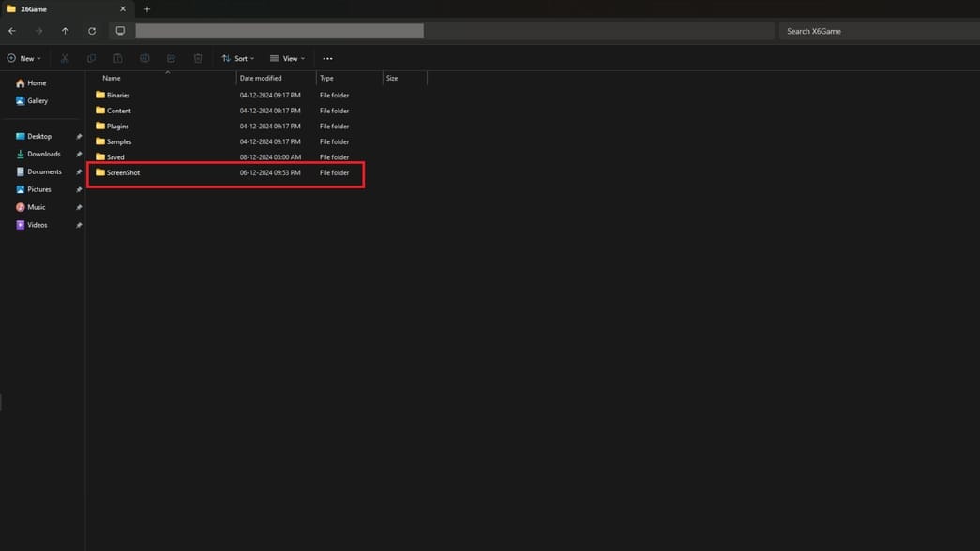Open Pictures in the sidebar
Screen dimensions: 980x551
click(x=38, y=189)
